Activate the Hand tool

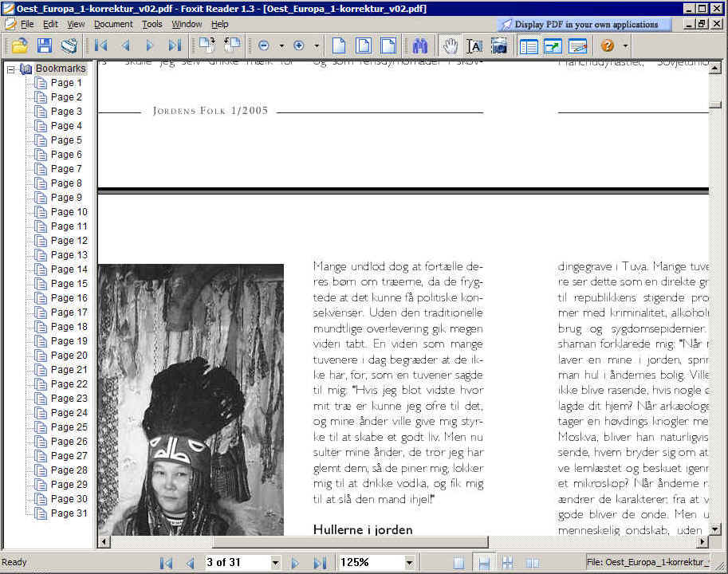pos(450,45)
